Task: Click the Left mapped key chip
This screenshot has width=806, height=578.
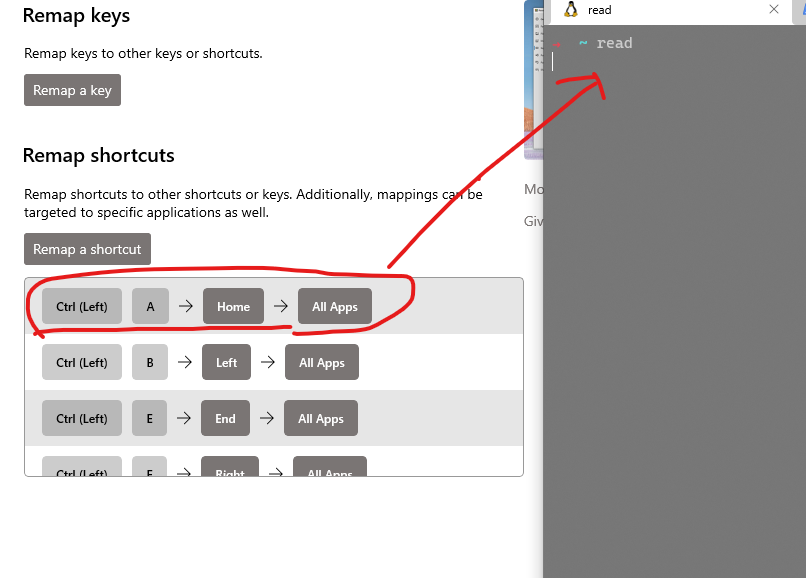Action: pos(226,363)
